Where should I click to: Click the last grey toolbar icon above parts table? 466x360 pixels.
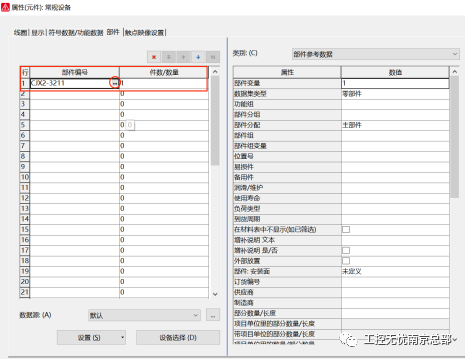[213, 57]
